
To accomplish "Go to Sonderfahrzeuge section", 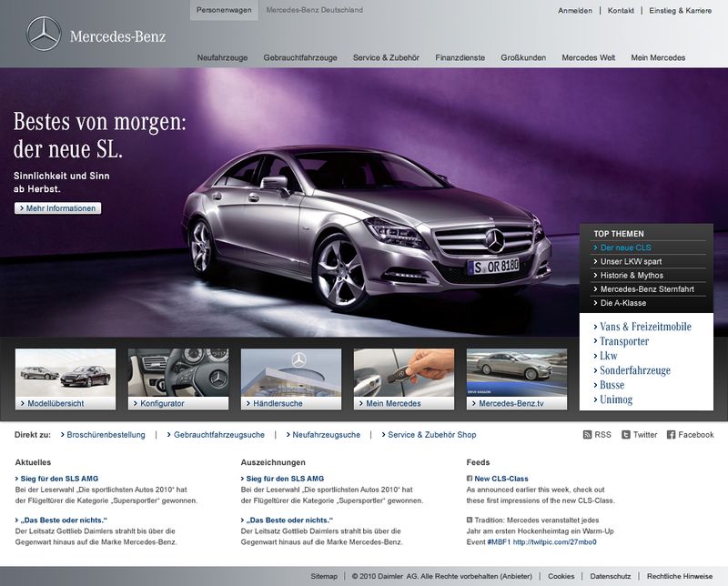I will [x=632, y=370].
